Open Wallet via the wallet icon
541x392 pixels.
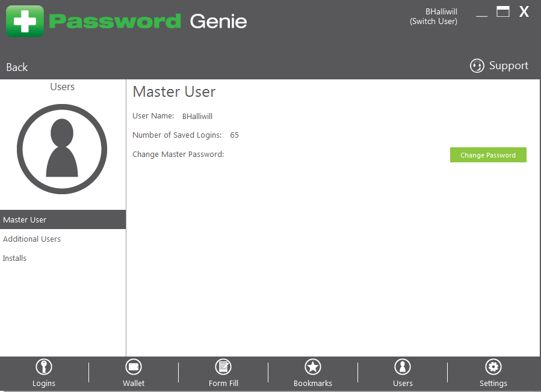tap(134, 367)
